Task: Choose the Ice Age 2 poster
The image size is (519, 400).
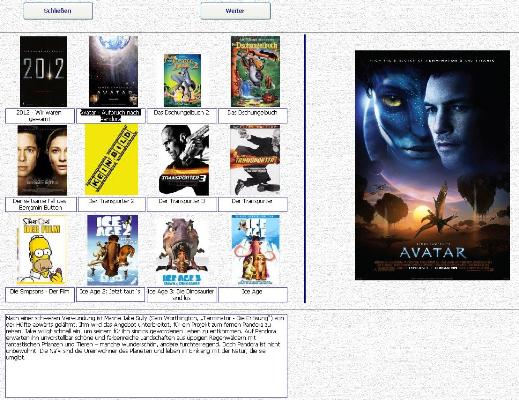Action: point(112,250)
